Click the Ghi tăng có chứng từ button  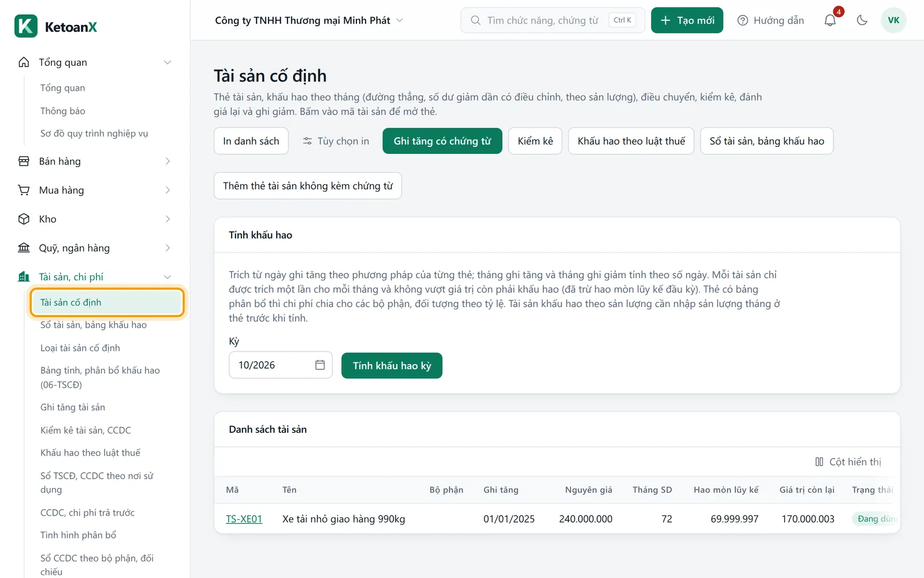click(442, 141)
